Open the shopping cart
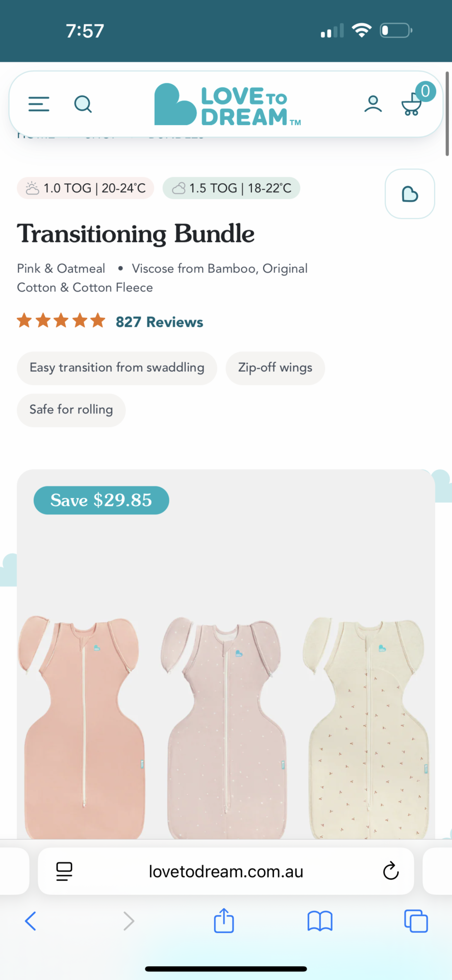 point(411,105)
